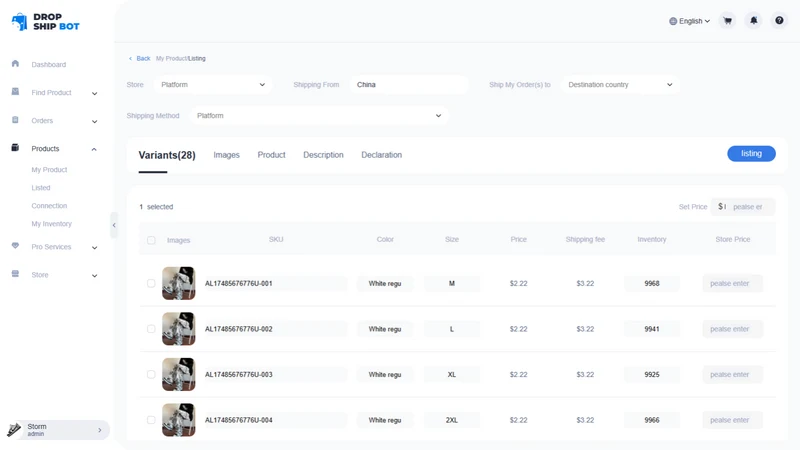Collapse the Products menu chevron
800x450 pixels.
94,149
